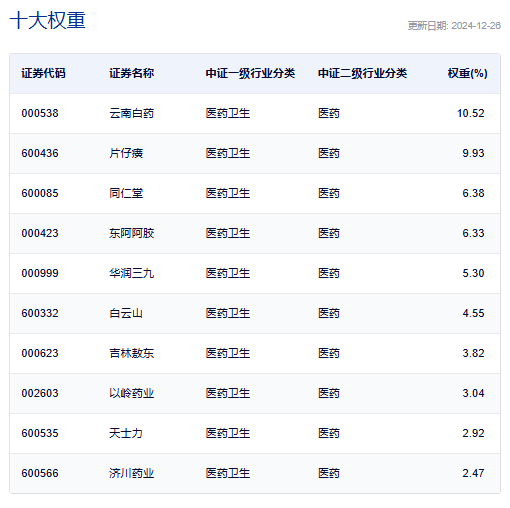510x508 pixels.
Task: Select stock code 600535
Action: coord(40,433)
